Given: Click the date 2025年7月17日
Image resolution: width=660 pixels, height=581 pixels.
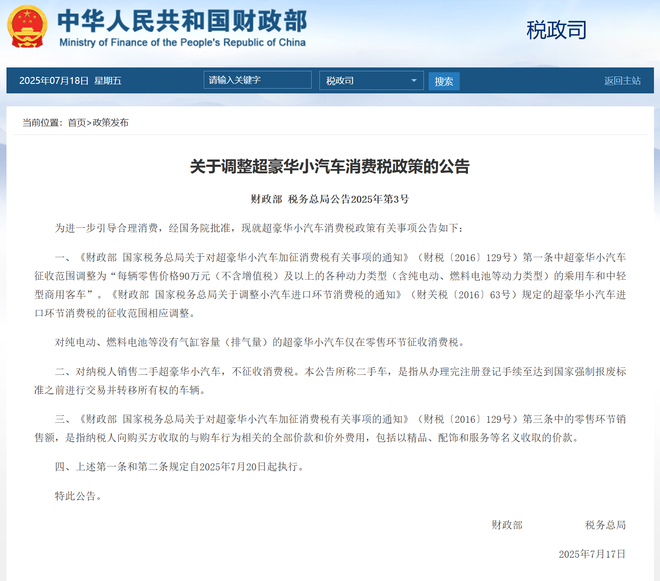Looking at the screenshot, I should 592,554.
